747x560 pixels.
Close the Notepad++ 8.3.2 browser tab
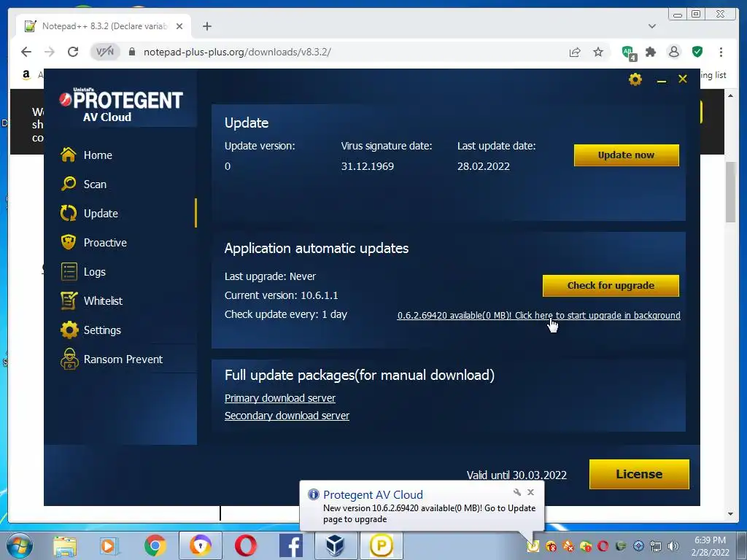click(179, 26)
